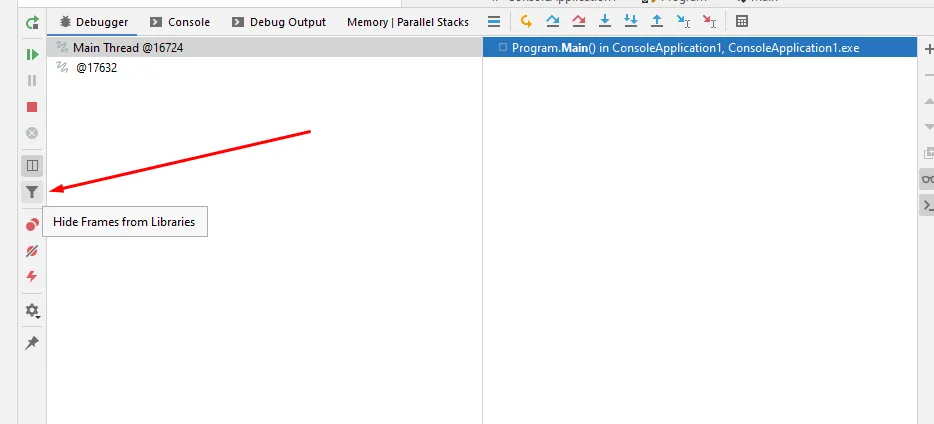Stop debugging with the red square icon
This screenshot has height=424, width=934.
tap(32, 107)
